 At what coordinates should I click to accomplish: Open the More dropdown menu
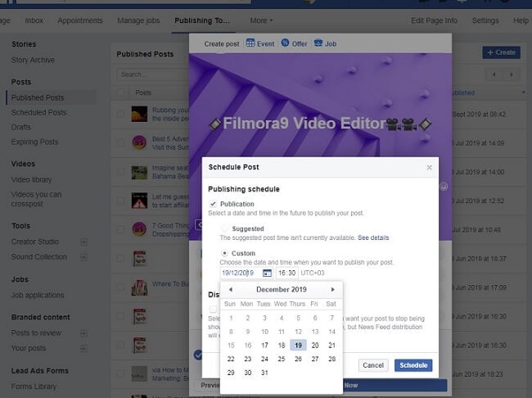click(261, 20)
